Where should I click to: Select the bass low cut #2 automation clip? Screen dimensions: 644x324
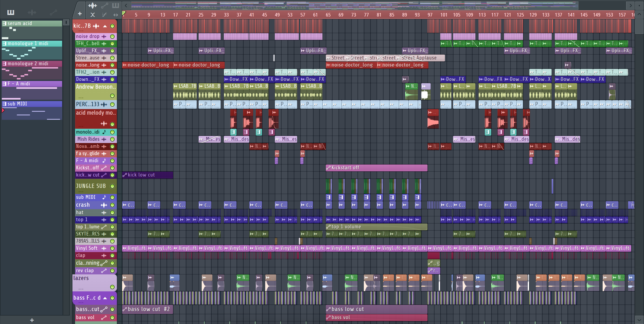(148, 309)
